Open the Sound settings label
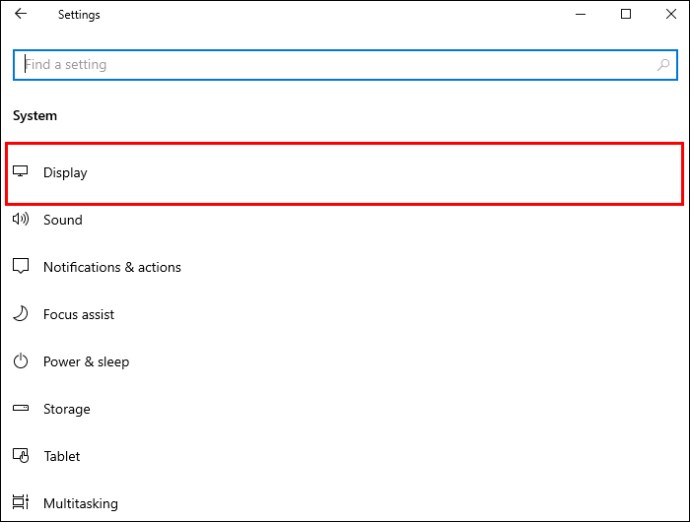This screenshot has width=690, height=522. 62,220
